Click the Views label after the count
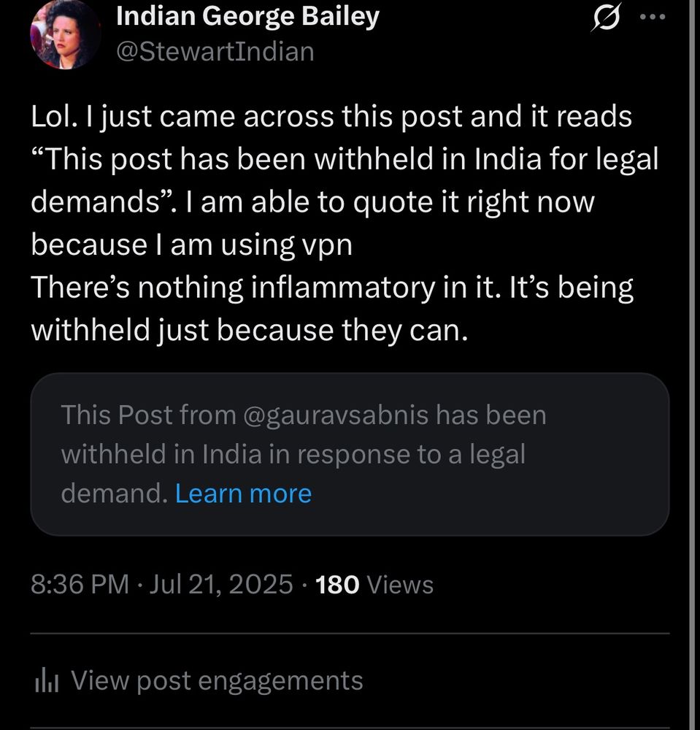This screenshot has height=730, width=700. tap(401, 584)
